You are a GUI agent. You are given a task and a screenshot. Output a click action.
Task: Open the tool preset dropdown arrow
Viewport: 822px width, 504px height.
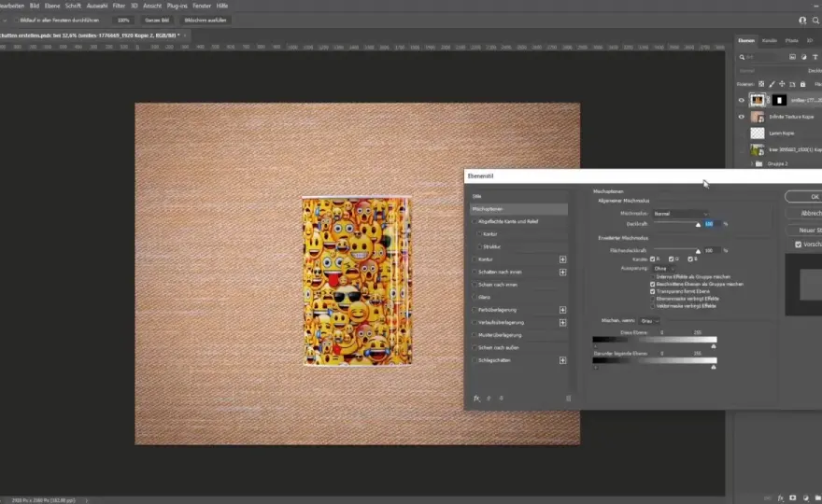tap(4, 21)
